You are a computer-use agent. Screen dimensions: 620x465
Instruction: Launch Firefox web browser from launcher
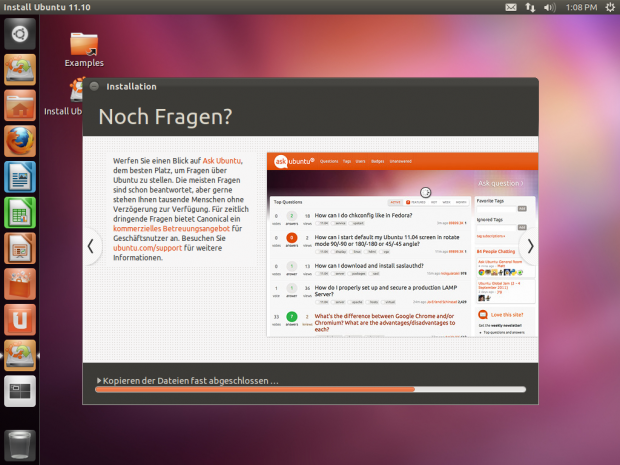[x=20, y=141]
